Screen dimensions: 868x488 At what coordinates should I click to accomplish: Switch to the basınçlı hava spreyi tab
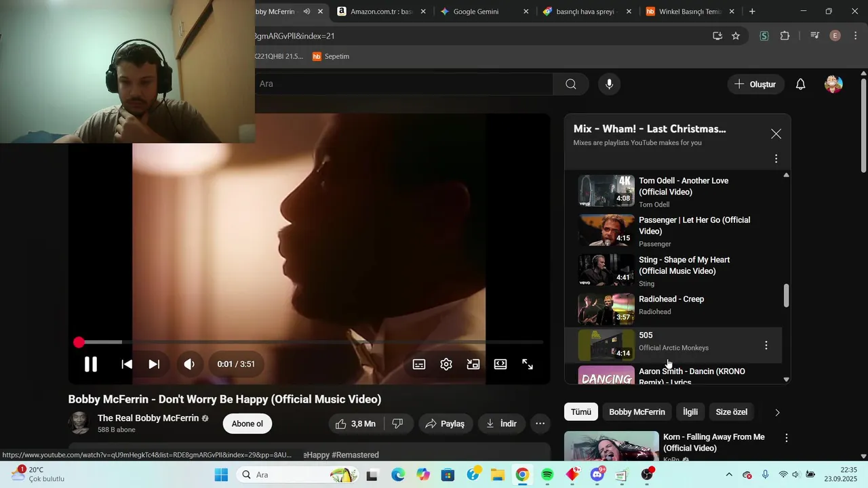point(587,12)
